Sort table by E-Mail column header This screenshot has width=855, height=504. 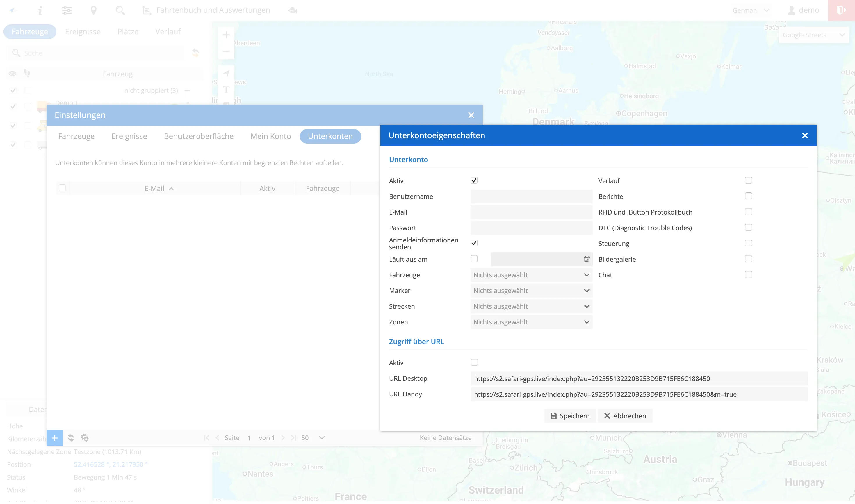pos(154,188)
